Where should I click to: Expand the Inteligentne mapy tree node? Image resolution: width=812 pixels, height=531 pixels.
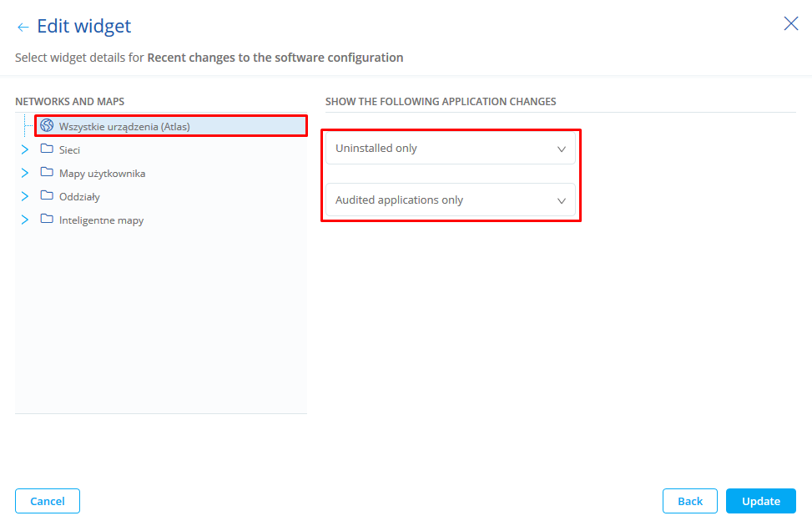click(x=25, y=220)
